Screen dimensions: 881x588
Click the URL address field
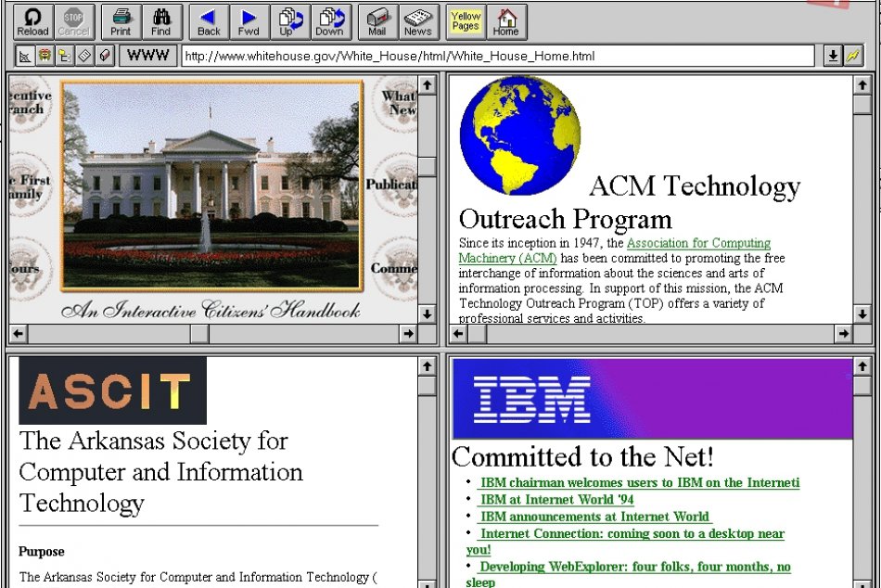tap(497, 56)
